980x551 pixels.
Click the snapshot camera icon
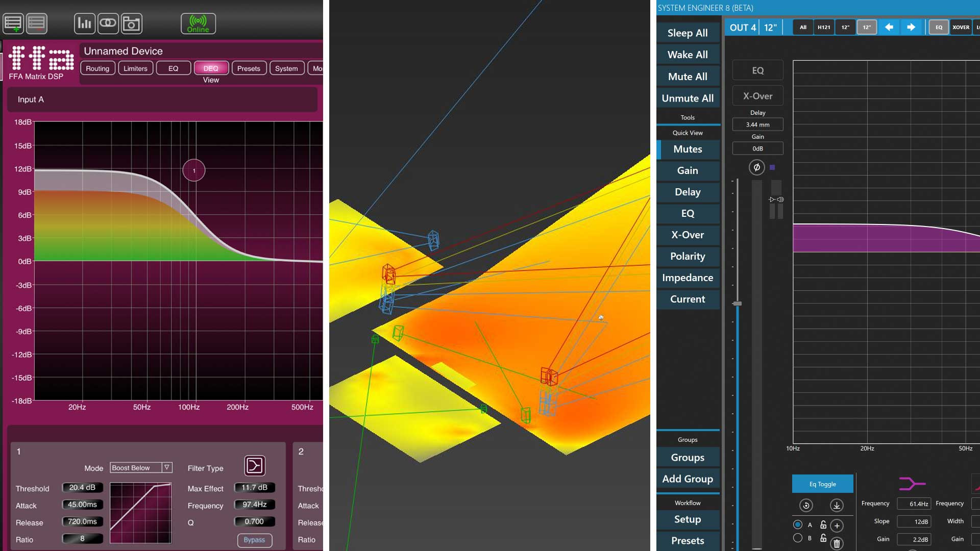(x=132, y=23)
